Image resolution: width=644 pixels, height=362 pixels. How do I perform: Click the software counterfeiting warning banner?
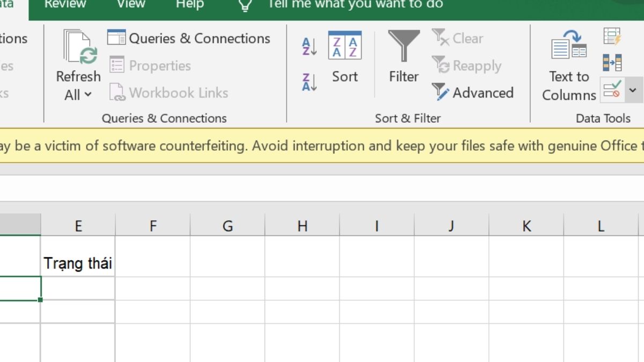point(322,145)
